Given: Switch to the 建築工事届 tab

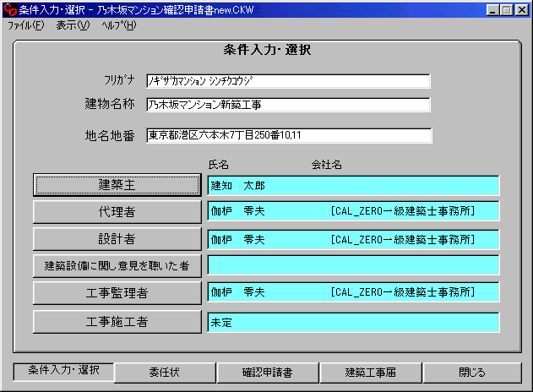Looking at the screenshot, I should click(371, 373).
